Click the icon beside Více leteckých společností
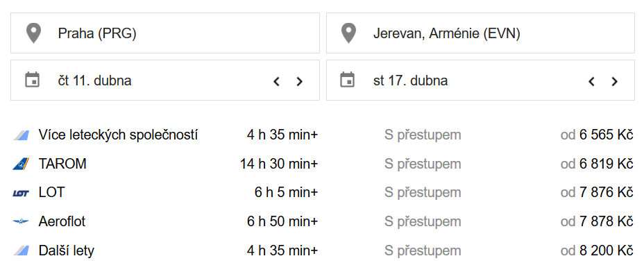644x272 pixels. [x=21, y=135]
